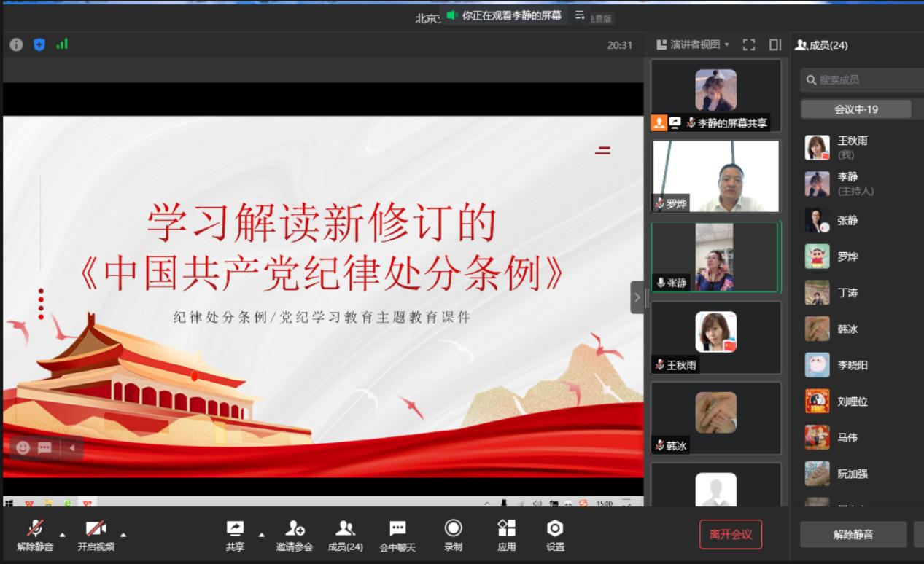The height and width of the screenshot is (564, 924).
Task: Start recording with the 录制 icon
Action: tap(454, 534)
